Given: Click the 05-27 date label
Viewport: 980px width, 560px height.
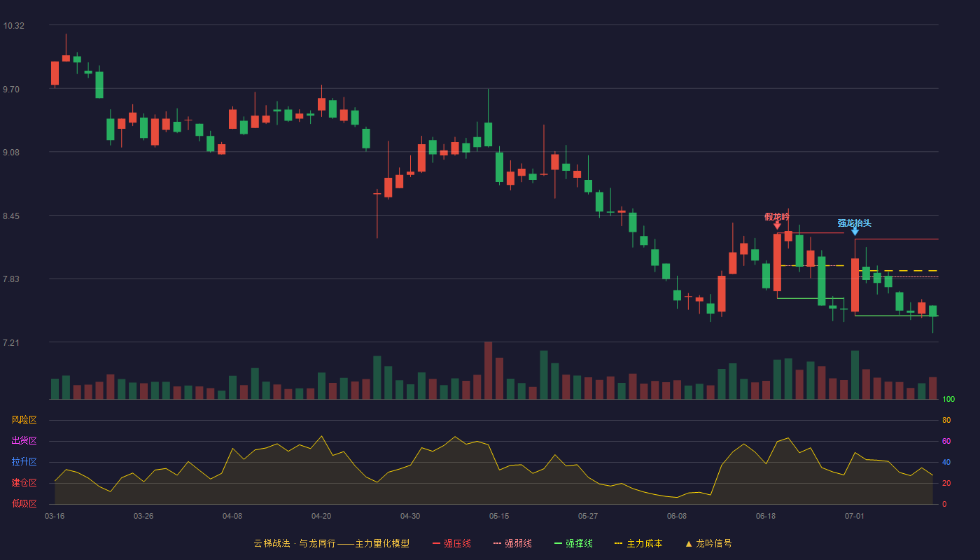Looking at the screenshot, I should [x=588, y=516].
